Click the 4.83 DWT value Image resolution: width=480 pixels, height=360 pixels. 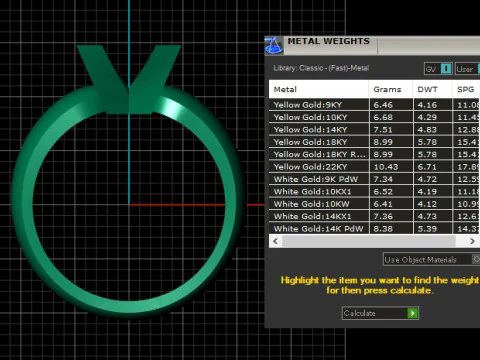tap(427, 130)
